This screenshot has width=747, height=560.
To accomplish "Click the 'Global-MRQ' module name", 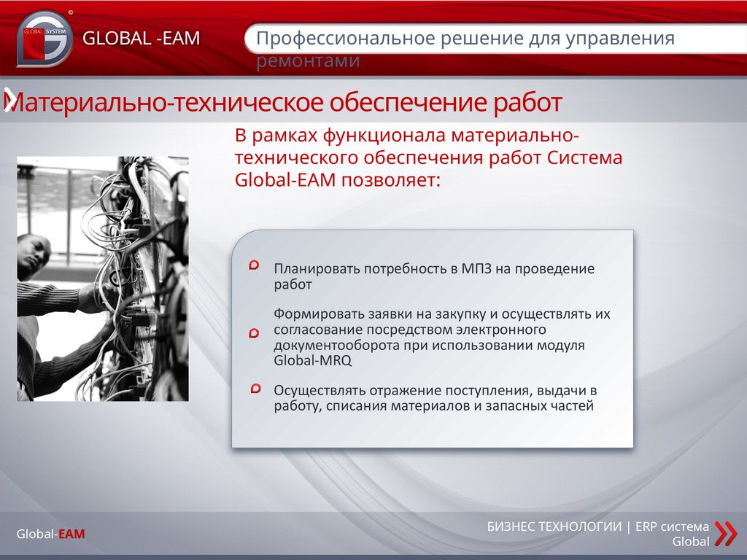I will [312, 360].
